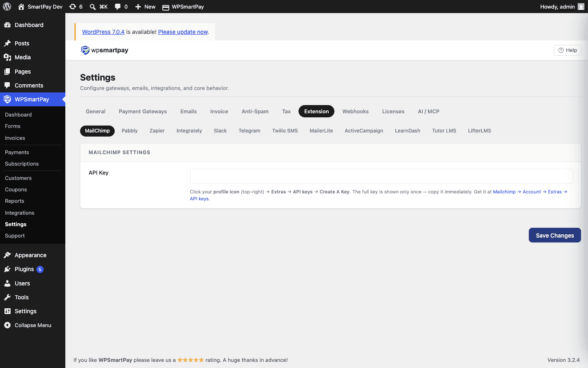
Task: Click the Plugins update count badge
Action: click(x=40, y=269)
